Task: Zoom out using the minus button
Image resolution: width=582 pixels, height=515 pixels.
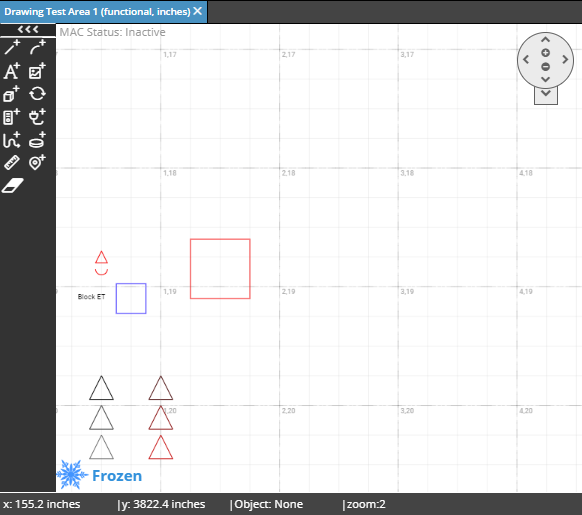Action: pos(545,67)
